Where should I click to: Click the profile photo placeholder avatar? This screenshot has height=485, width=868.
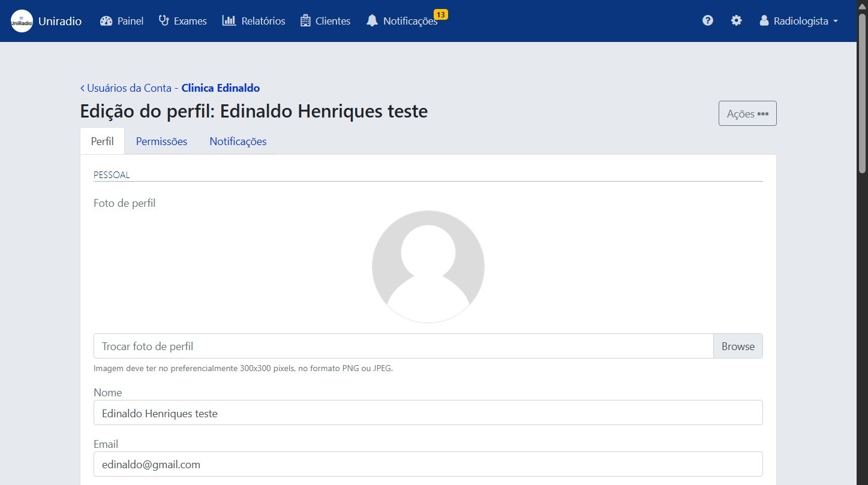428,266
